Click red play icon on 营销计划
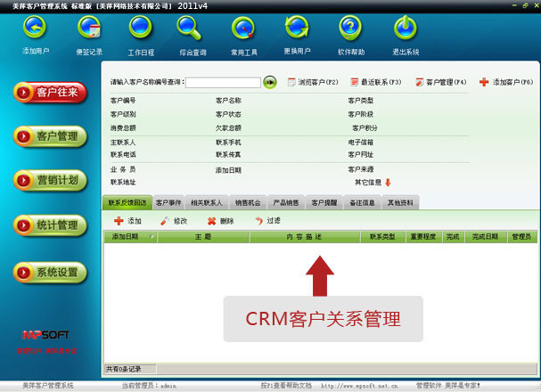The width and height of the screenshot is (541, 392). 23,180
